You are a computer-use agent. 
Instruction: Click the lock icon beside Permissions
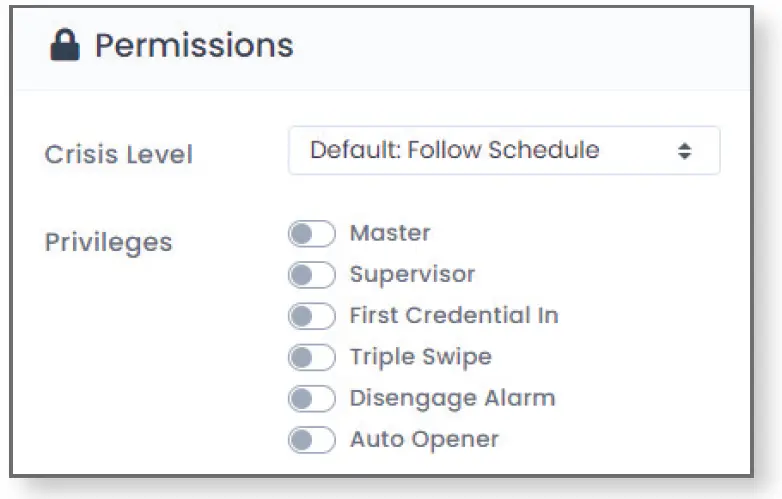tap(66, 46)
